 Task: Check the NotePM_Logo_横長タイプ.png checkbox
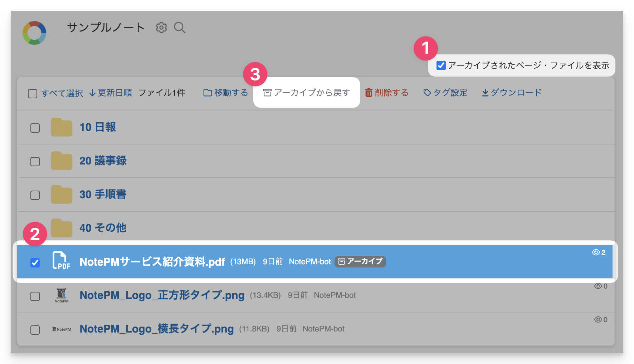tap(35, 330)
